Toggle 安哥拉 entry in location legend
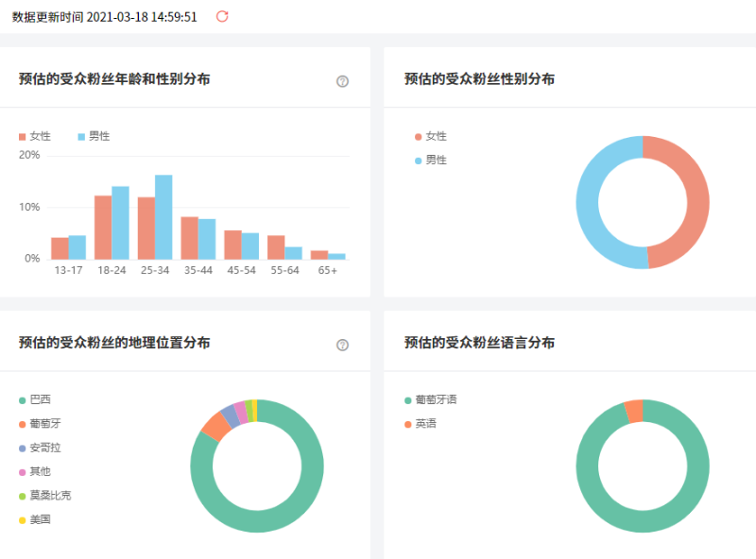 tap(40, 448)
